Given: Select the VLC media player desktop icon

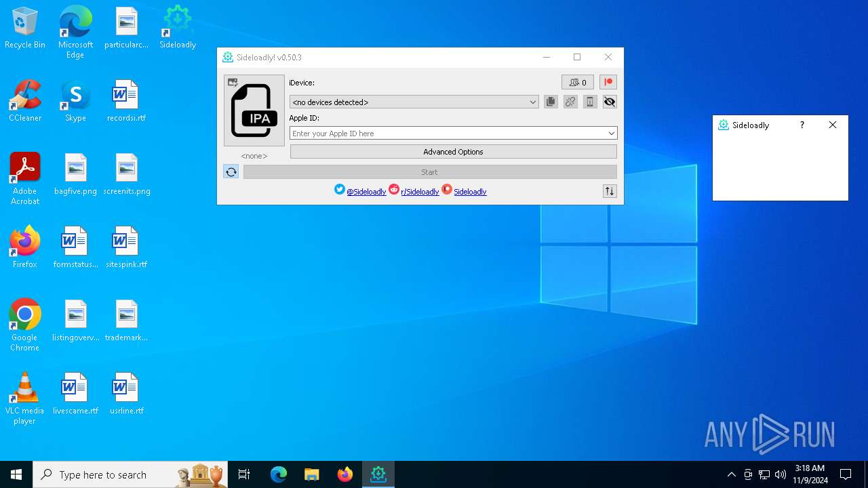Looking at the screenshot, I should [25, 399].
